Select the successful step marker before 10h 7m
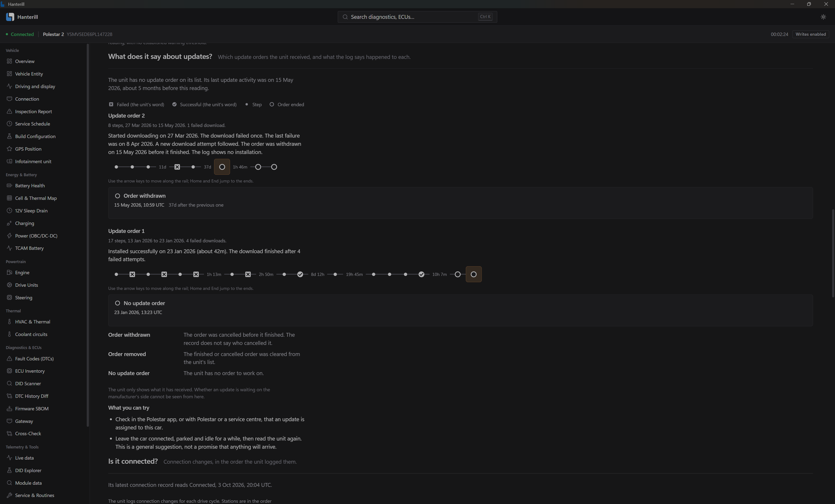 point(421,274)
